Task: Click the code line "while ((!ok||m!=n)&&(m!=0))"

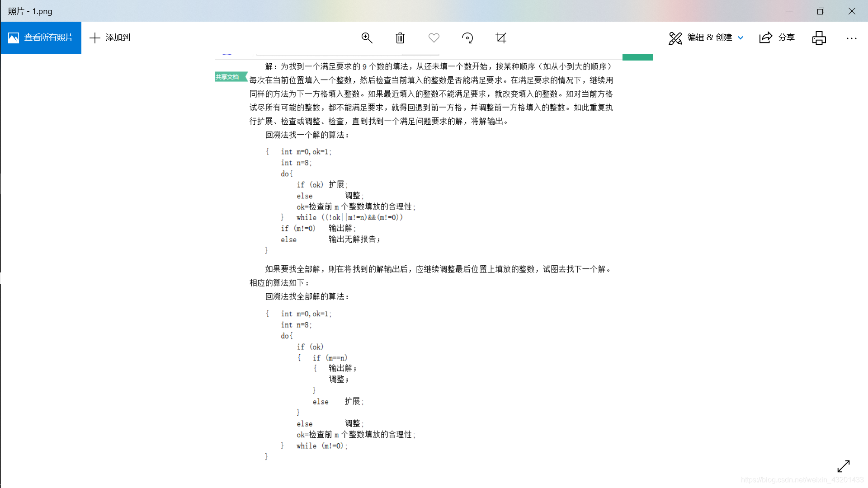Action: pyautogui.click(x=349, y=217)
